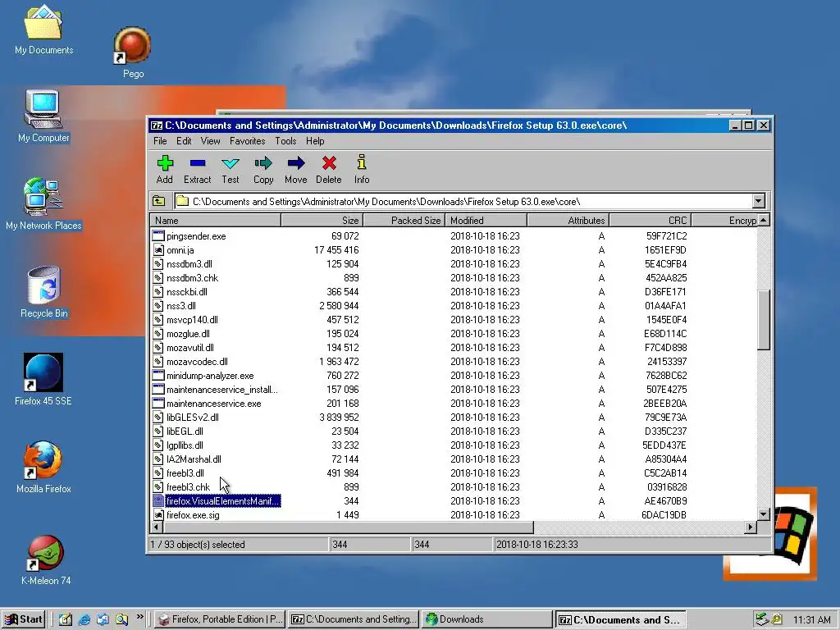Click the Move toolbar icon
Image resolution: width=840 pixels, height=630 pixels.
[295, 163]
